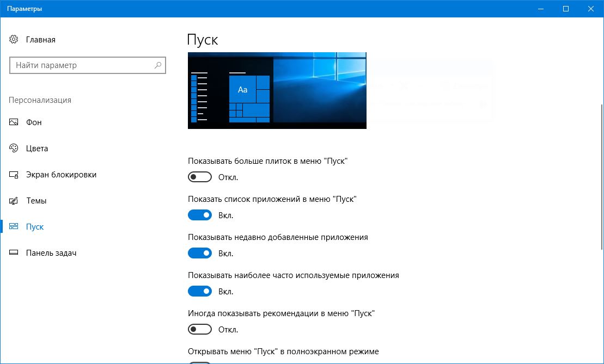Enable Иногда показывать рекомендации toggle
Viewport: 604px width, 364px height.
pyautogui.click(x=200, y=329)
